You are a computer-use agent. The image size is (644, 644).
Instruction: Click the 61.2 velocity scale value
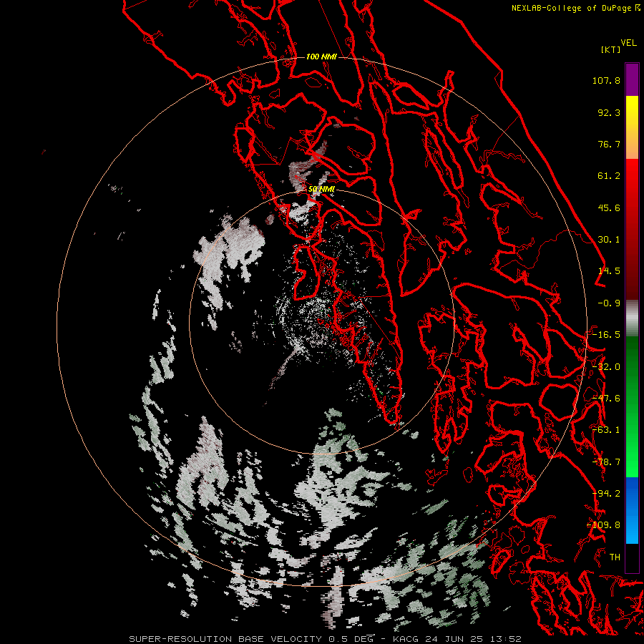pos(609,176)
